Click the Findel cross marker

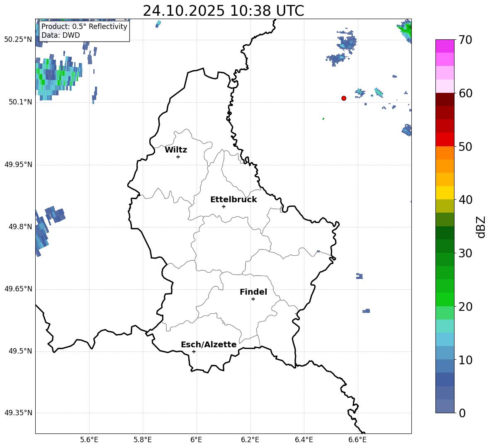pyautogui.click(x=253, y=299)
